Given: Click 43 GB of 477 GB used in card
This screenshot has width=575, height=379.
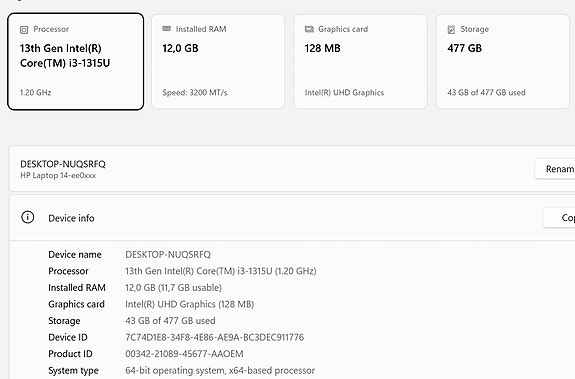Looking at the screenshot, I should pos(486,92).
